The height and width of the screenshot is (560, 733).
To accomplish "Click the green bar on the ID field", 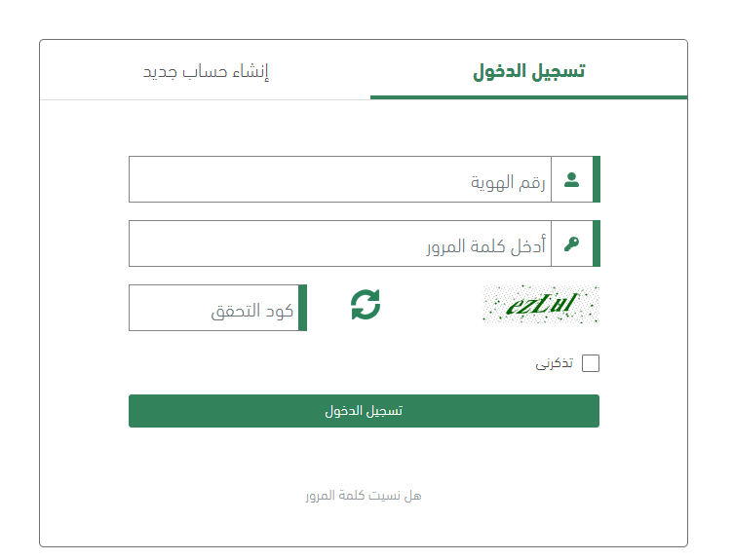I will point(597,179).
